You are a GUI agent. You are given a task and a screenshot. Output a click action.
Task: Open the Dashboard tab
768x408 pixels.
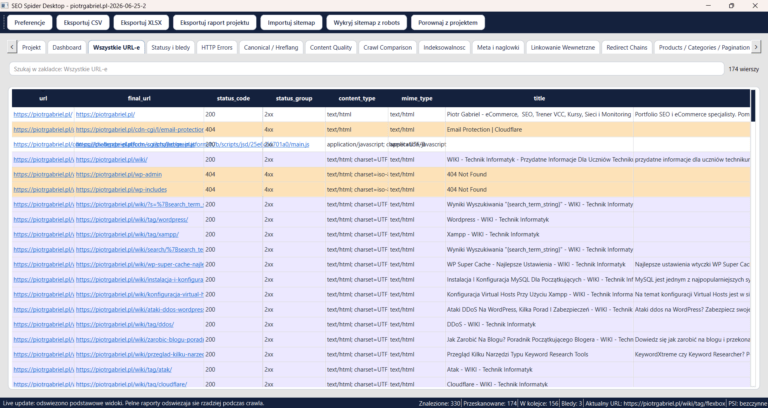67,48
